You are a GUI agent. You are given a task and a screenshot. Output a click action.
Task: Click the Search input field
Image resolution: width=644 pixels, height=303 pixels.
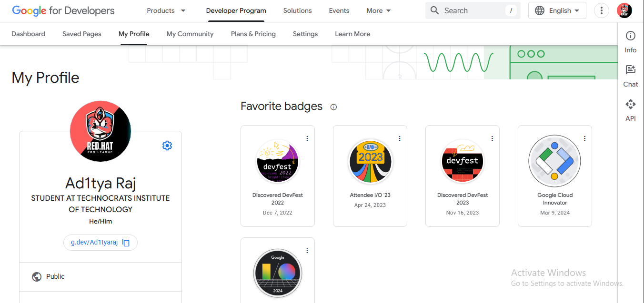(x=473, y=10)
